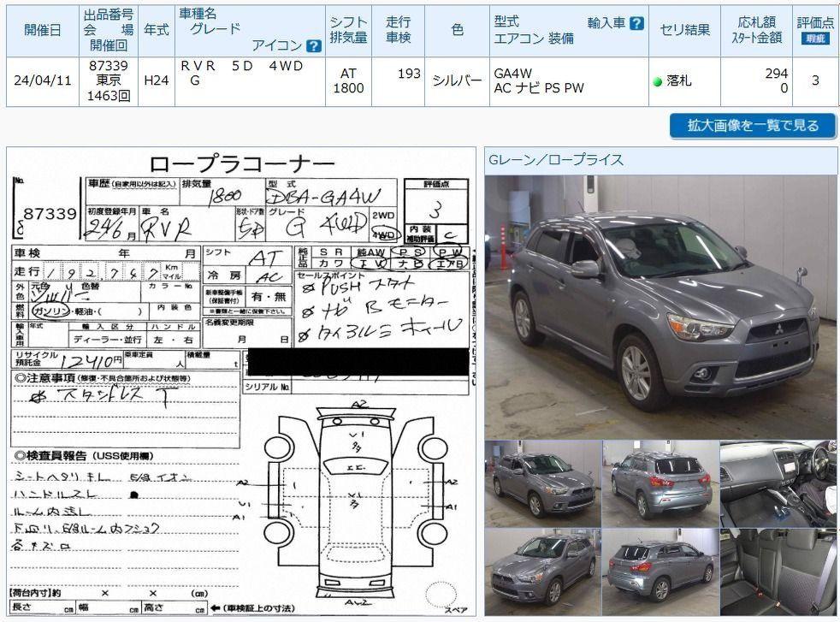The height and width of the screenshot is (622, 840).
Task: Click the bid amount 294
Action: 776,74
